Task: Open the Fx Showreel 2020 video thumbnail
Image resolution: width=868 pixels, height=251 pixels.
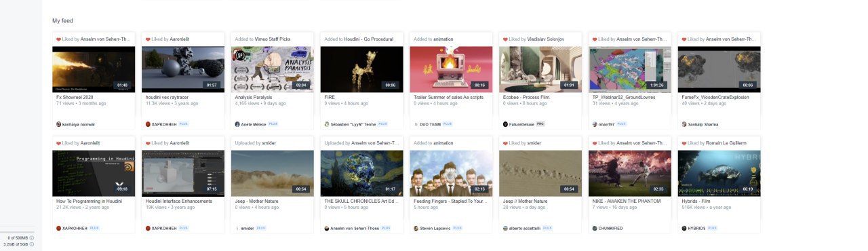Action: pos(94,69)
